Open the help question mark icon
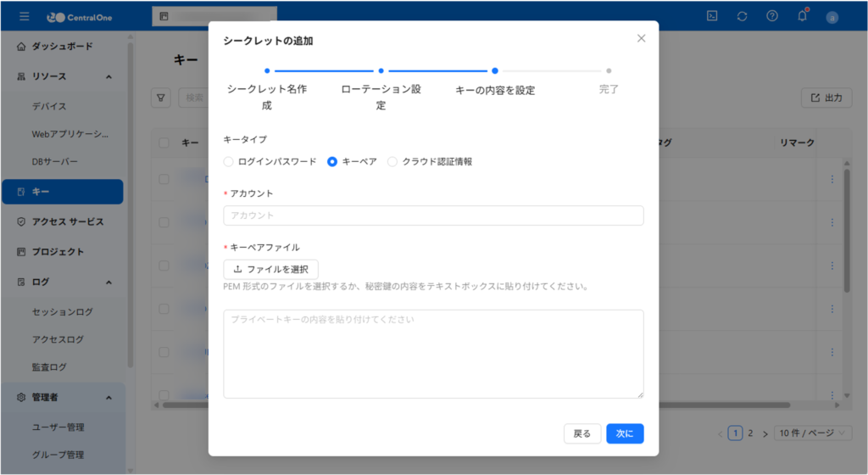 click(772, 16)
